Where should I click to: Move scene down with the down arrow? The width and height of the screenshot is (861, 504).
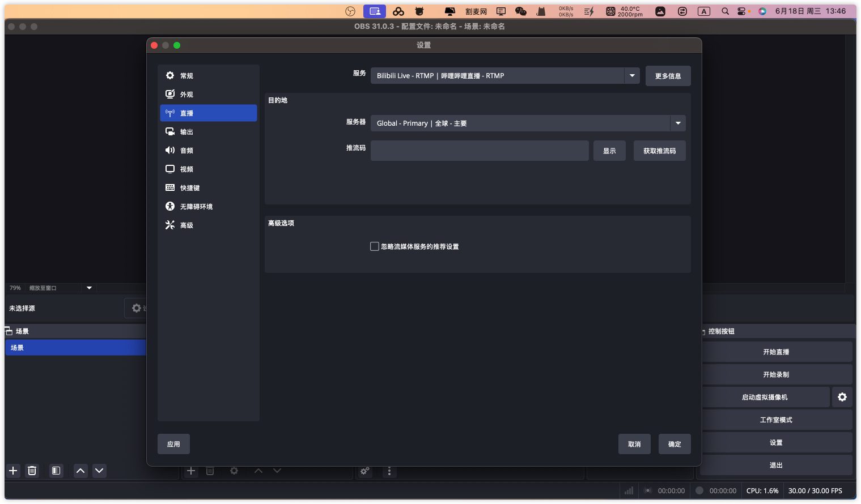pos(99,471)
